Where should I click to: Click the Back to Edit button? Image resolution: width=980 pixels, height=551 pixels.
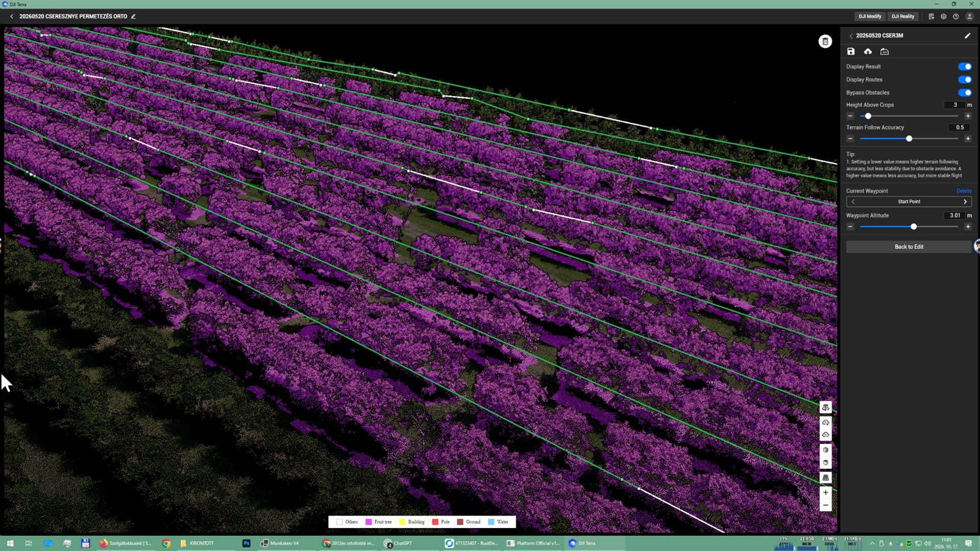[909, 247]
